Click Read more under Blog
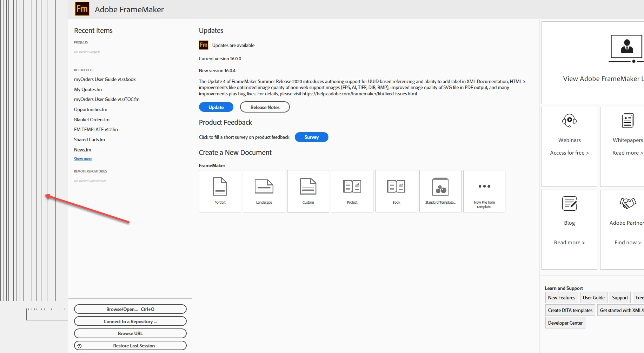 click(x=569, y=243)
